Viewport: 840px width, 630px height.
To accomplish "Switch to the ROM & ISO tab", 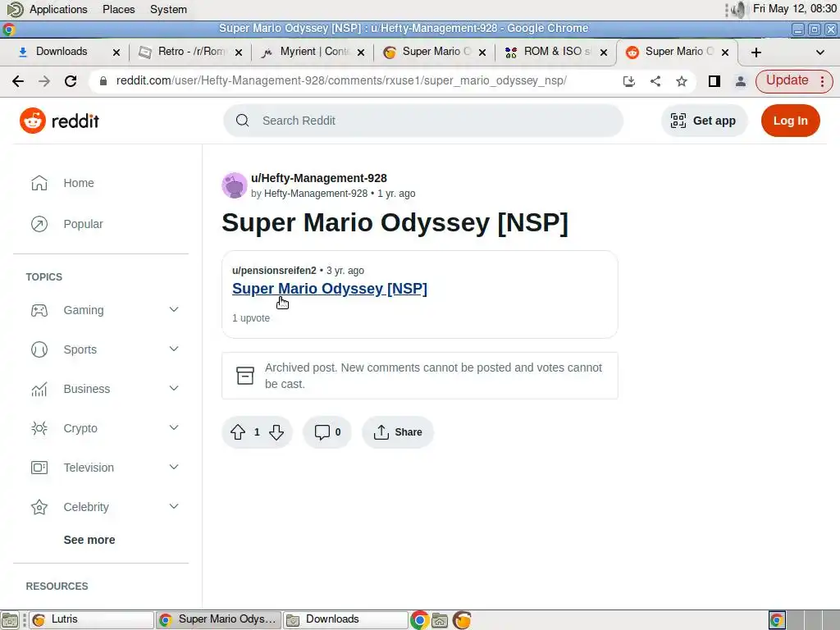I will pos(550,52).
